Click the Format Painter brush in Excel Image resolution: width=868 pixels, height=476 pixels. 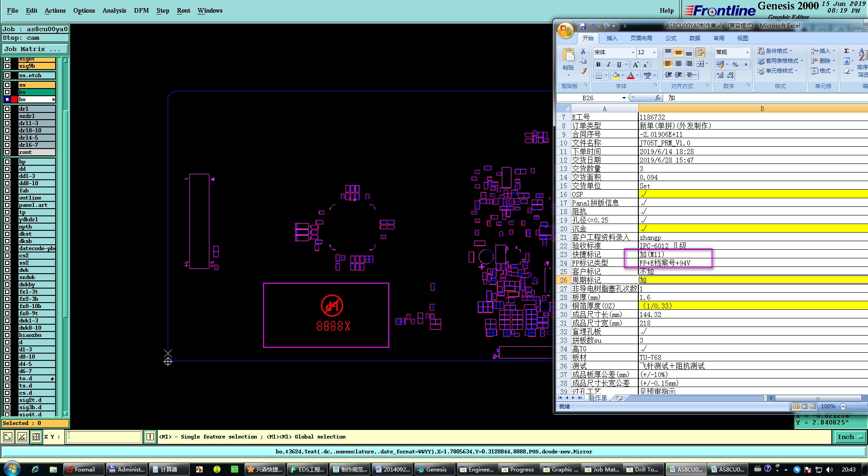583,71
